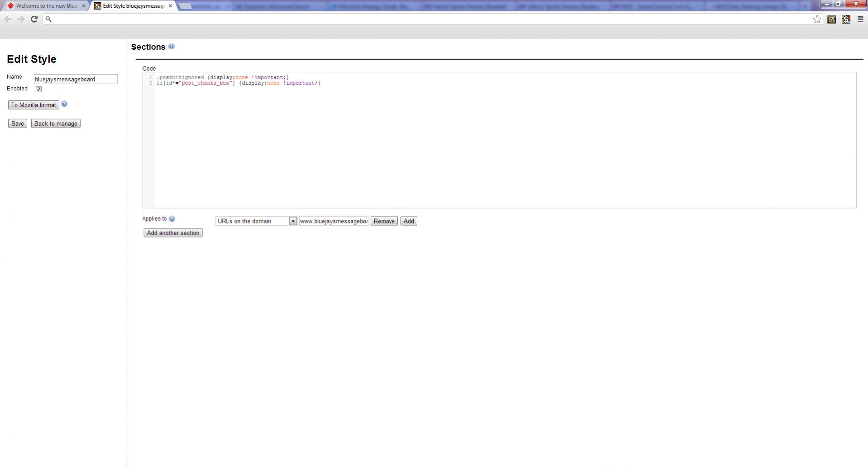The width and height of the screenshot is (868, 469).
Task: Click the style Name input field
Action: 76,79
